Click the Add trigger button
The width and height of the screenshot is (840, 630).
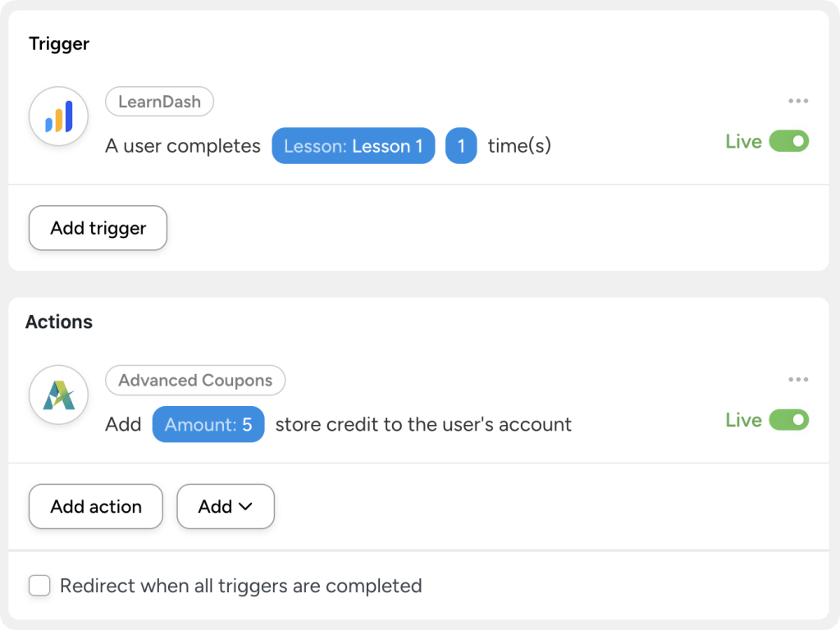click(x=97, y=228)
